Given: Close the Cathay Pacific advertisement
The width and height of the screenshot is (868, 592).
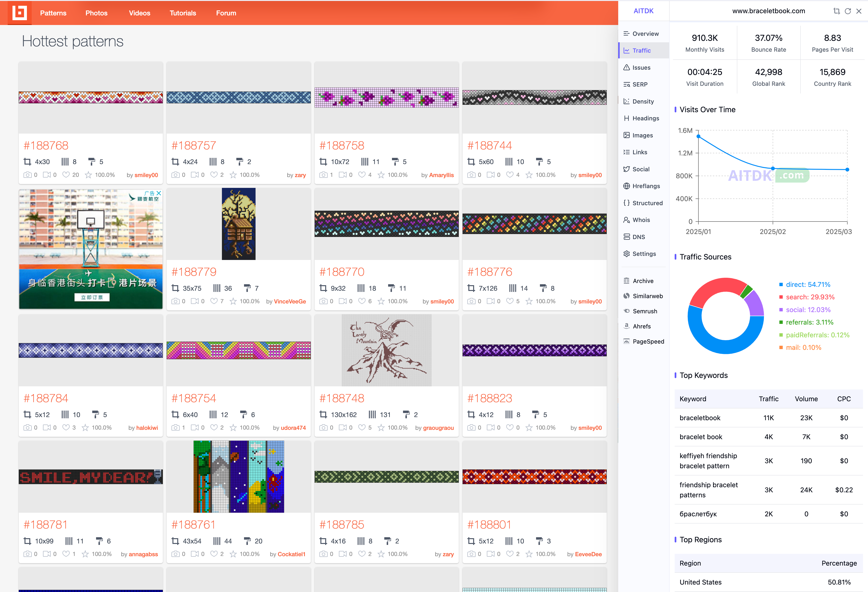Looking at the screenshot, I should [x=159, y=193].
